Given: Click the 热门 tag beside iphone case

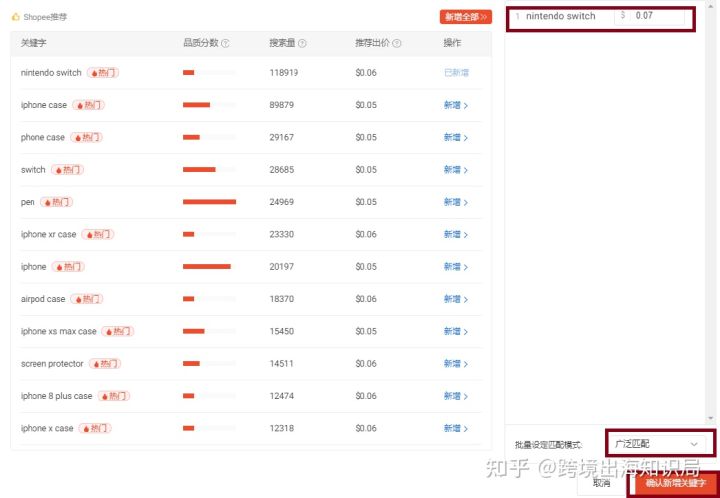Looking at the screenshot, I should pos(89,105).
